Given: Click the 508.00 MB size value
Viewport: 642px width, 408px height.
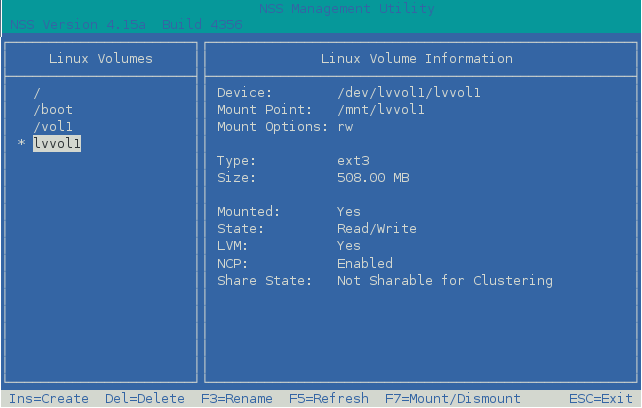Looking at the screenshot, I should coord(373,178).
